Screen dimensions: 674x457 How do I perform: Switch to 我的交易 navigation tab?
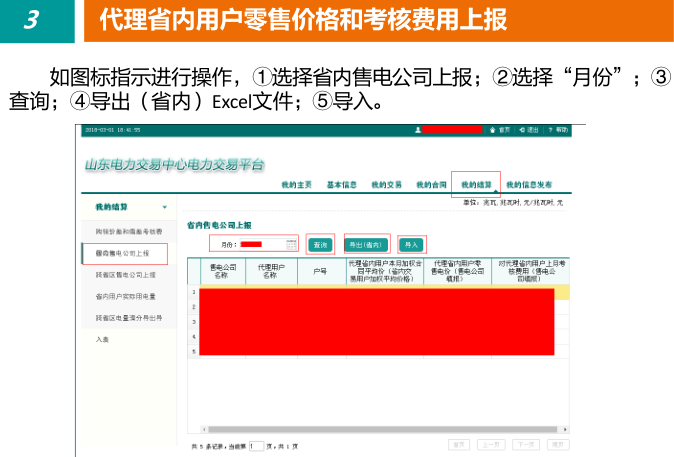click(x=386, y=185)
